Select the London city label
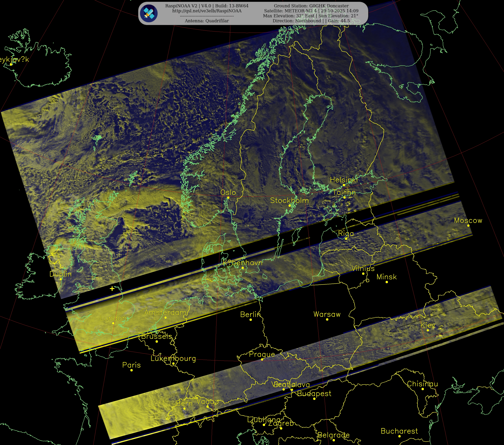Image resolution: width=504 pixels, height=445 pixels. tap(113, 318)
